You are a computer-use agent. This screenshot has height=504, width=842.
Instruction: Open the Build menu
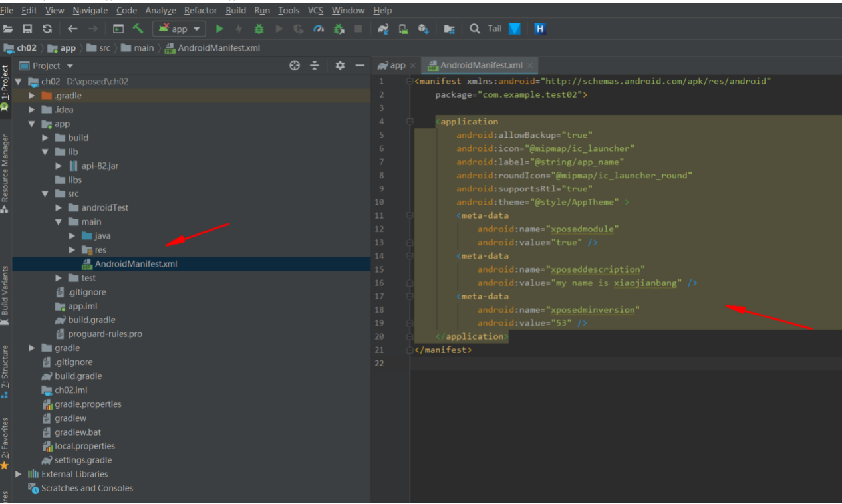coord(236,10)
